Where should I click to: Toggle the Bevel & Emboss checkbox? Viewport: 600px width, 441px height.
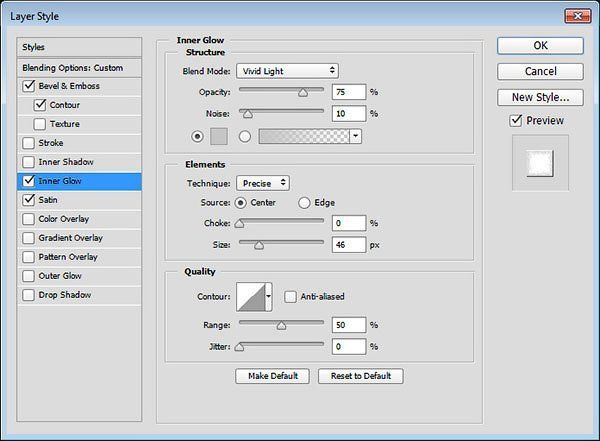pyautogui.click(x=29, y=86)
